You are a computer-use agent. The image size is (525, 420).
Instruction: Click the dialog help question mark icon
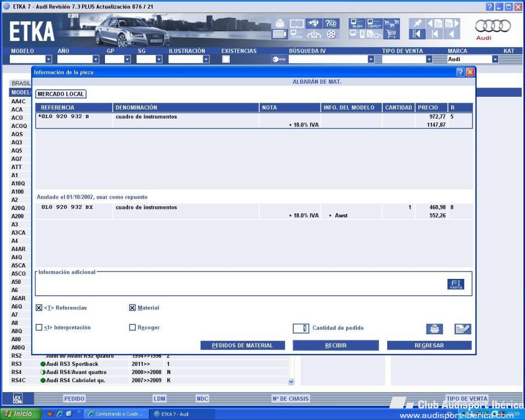(460, 72)
